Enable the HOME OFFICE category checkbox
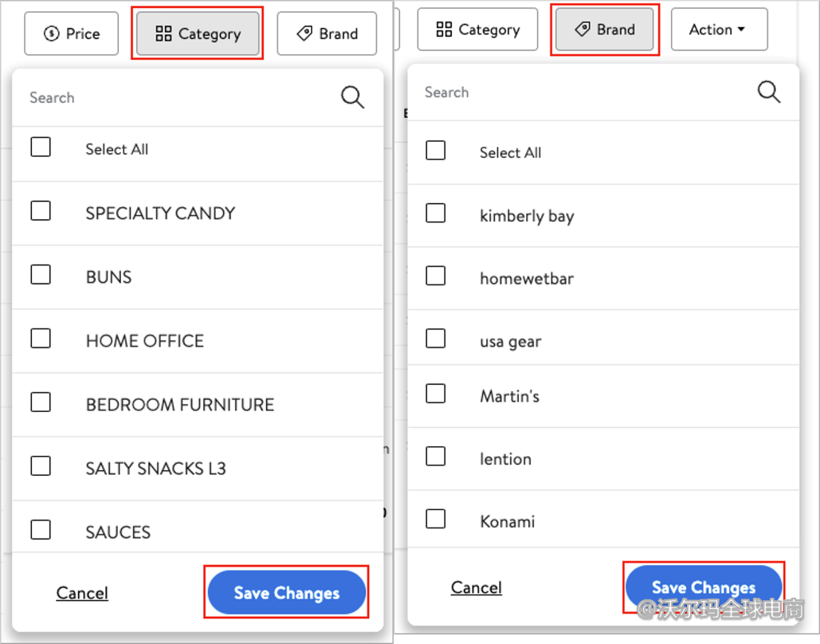This screenshot has height=644, width=820. point(41,339)
